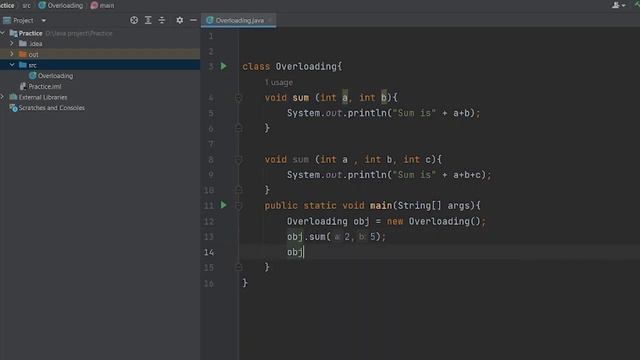Open the Project view dropdown arrow
Screen dimensions: 640x360
(x=44, y=20)
